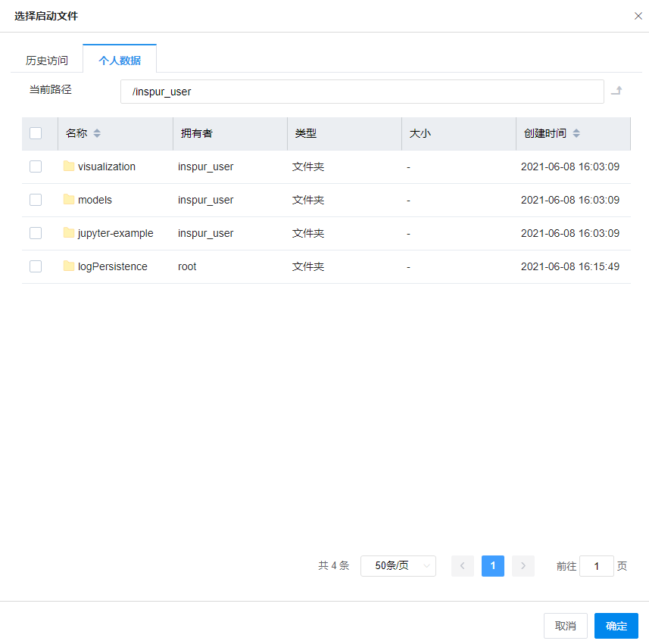Click the 当前路径 path input field
The image size is (649, 644).
362,92
